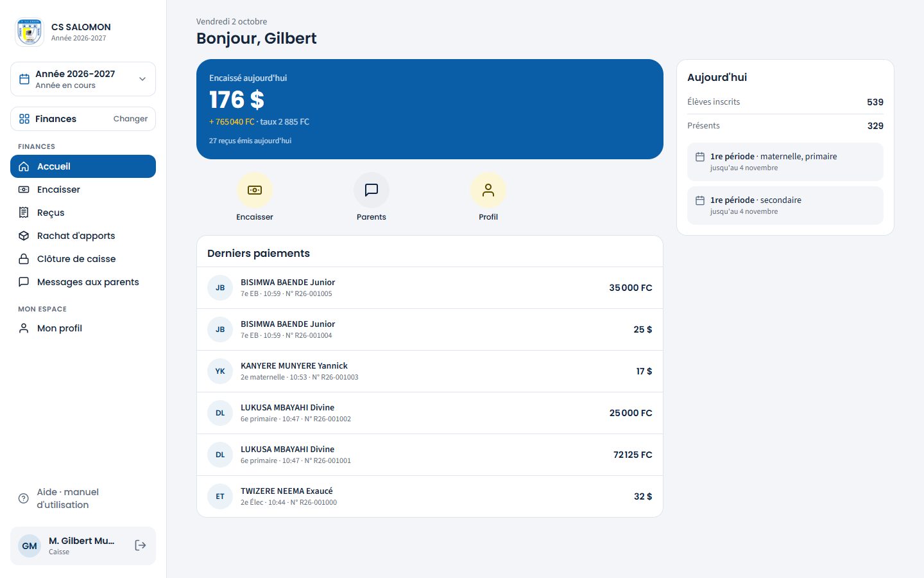
Task: Open the Parents chat bubble icon
Action: point(372,190)
